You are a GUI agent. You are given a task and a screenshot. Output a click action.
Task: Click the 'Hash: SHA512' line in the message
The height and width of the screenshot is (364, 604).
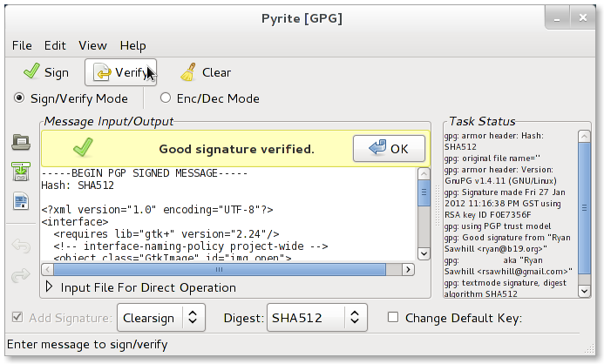(78, 185)
